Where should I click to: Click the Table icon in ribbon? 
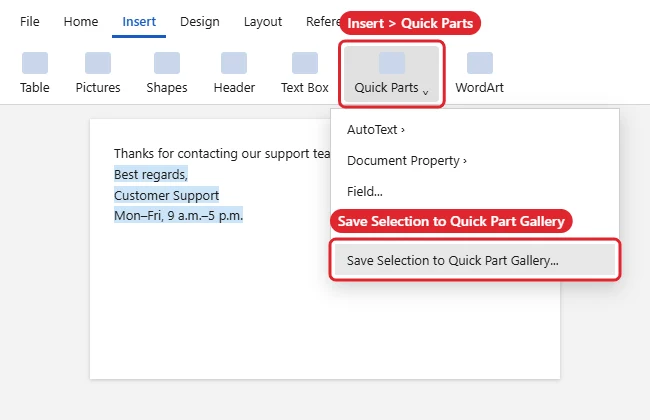point(35,63)
